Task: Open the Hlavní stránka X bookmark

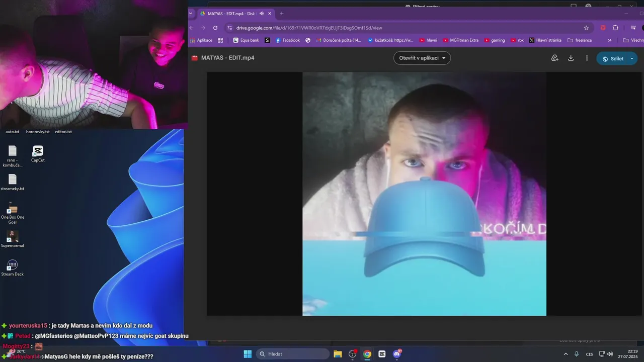Action: (545, 40)
